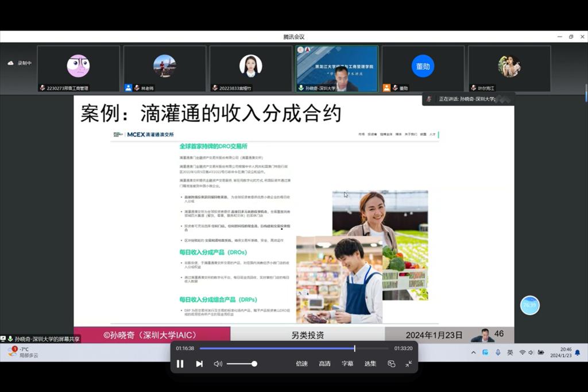Click the slide title 案例:滴灌通的收入分成合约
Screen dimensions: 588x392
(211, 113)
